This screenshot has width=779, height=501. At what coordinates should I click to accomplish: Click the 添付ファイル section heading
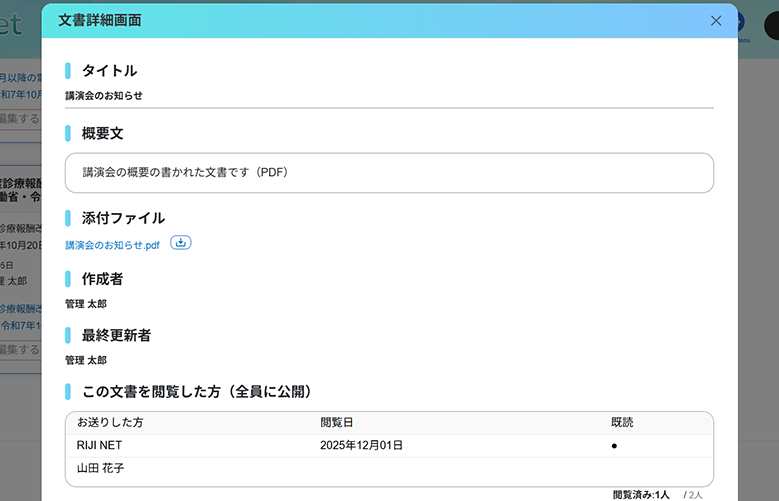(123, 218)
